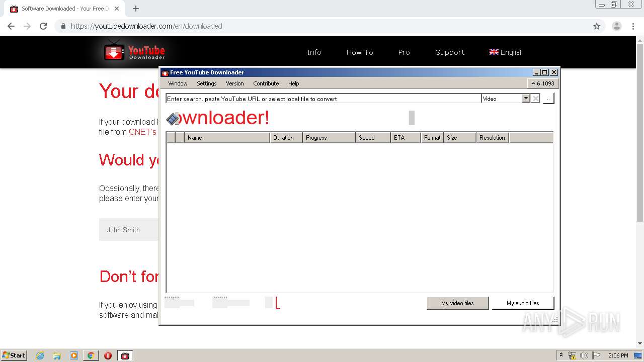The height and width of the screenshot is (362, 644).
Task: Open a new Chrome tab
Action: point(136,9)
